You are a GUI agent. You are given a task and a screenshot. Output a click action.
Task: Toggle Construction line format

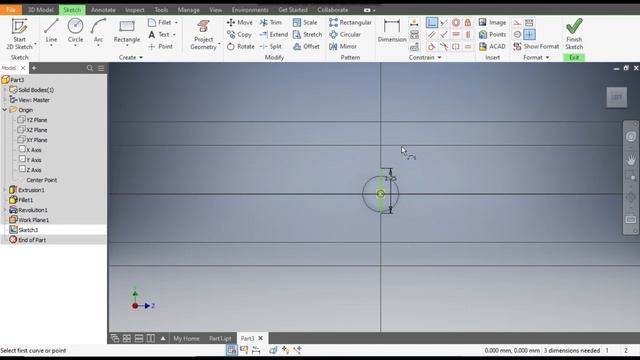(x=517, y=22)
